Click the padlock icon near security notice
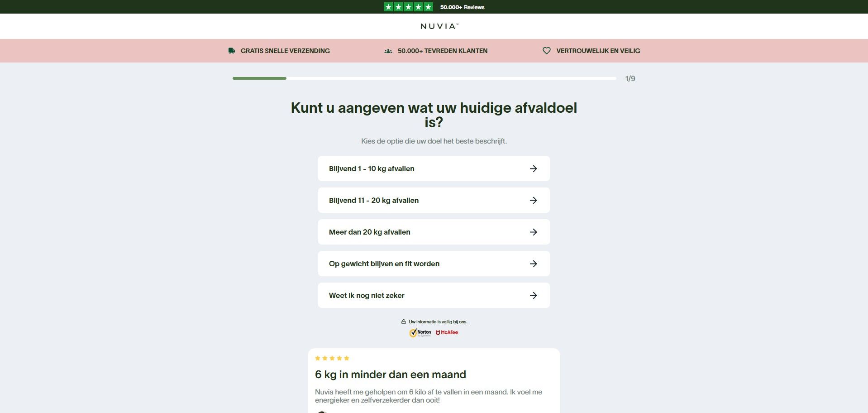868x413 pixels. [403, 322]
